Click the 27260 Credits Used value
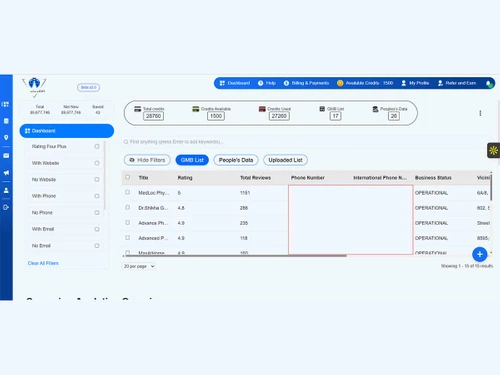This screenshot has height=375, width=500. pyautogui.click(x=279, y=116)
